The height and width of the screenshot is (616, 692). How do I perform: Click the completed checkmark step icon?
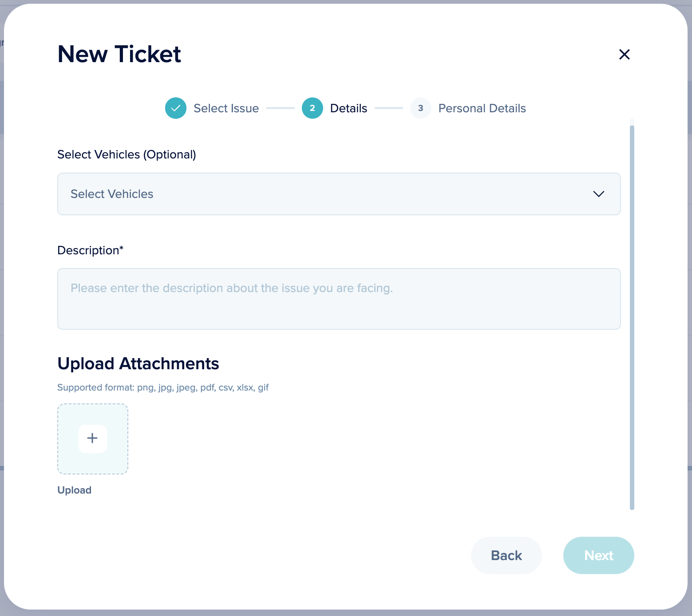pyautogui.click(x=176, y=108)
